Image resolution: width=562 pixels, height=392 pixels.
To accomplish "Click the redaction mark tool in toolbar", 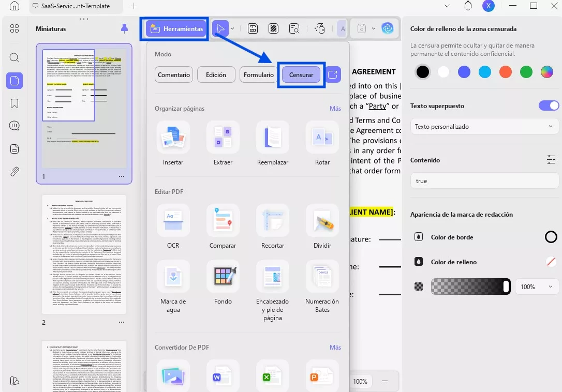I will click(x=273, y=28).
